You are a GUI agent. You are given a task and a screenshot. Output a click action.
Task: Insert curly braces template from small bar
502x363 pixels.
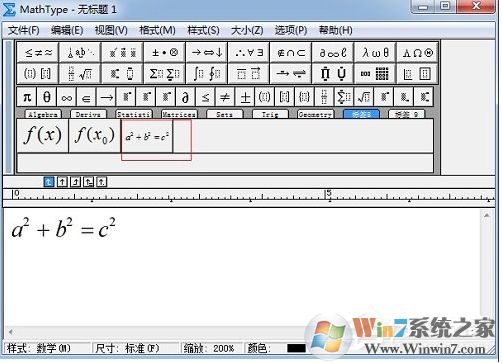pyautogui.click(x=305, y=97)
